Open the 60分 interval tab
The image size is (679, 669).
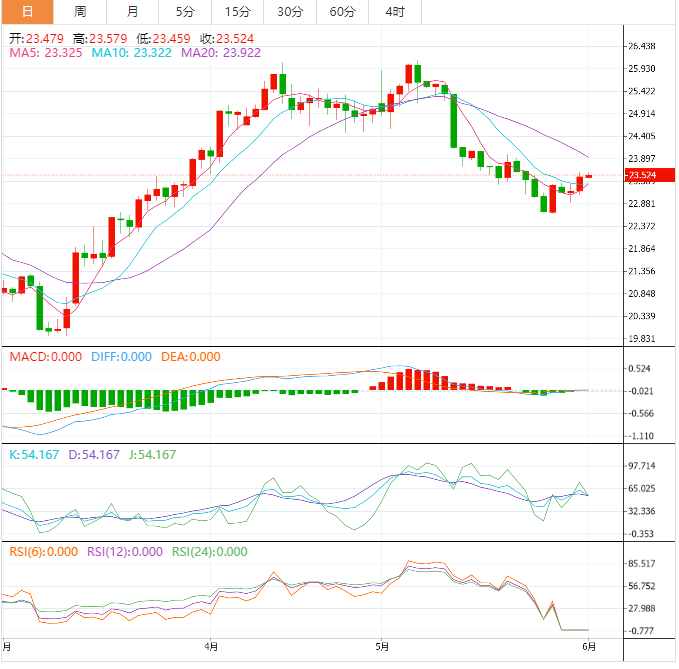coord(342,12)
